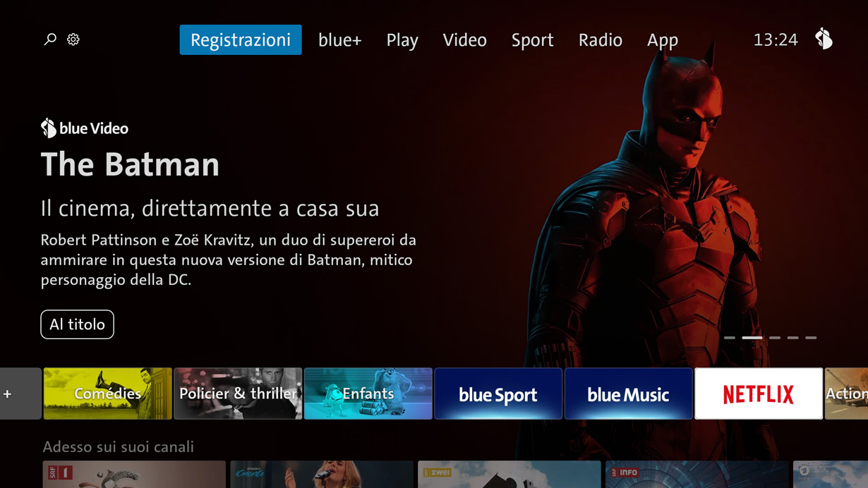Image resolution: width=868 pixels, height=488 pixels.
Task: Open the blue Sport tile
Action: pyautogui.click(x=498, y=394)
